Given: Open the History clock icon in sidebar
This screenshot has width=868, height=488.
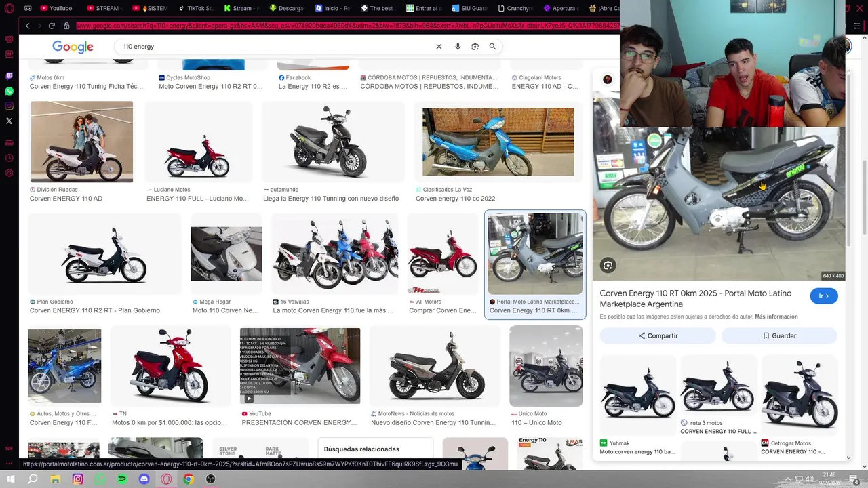Looking at the screenshot, I should (9, 158).
